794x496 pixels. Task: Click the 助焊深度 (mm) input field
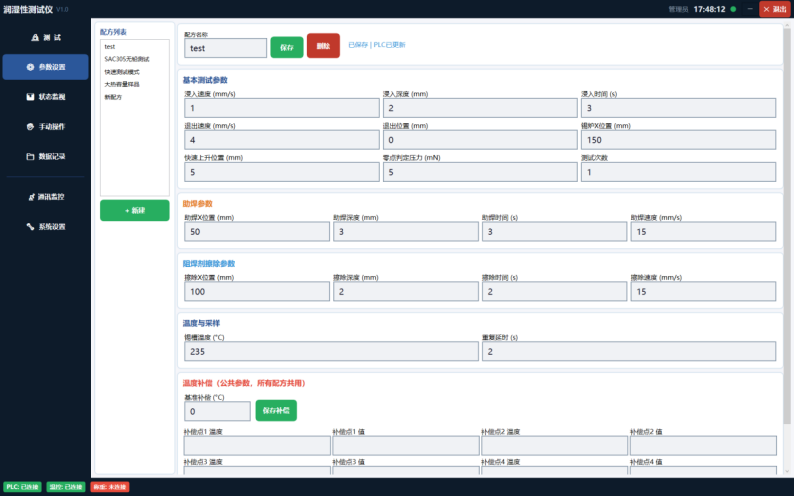tap(406, 232)
